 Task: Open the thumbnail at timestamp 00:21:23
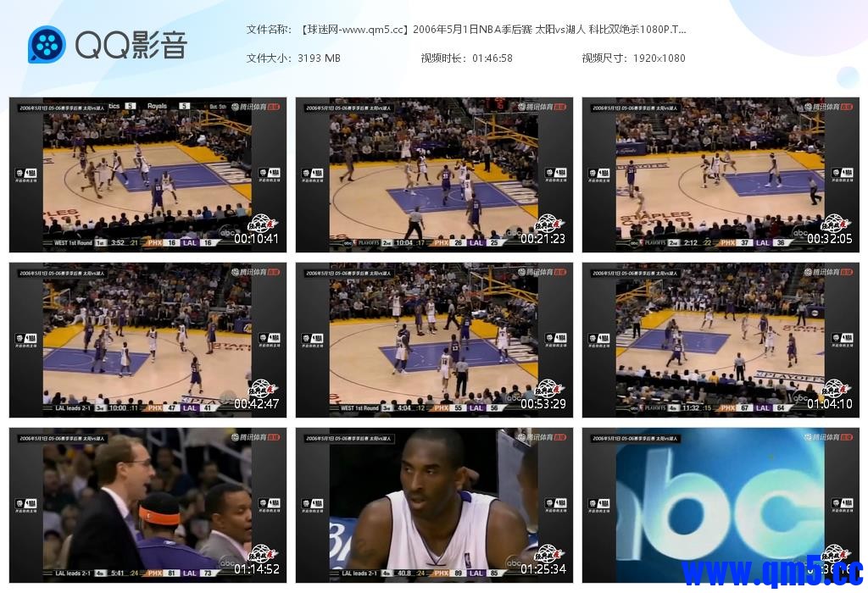pos(434,175)
